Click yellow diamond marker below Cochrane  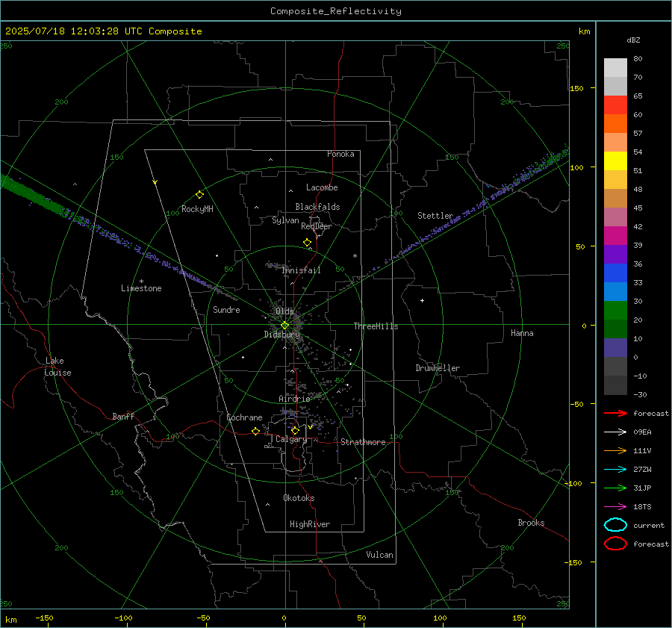(x=255, y=432)
